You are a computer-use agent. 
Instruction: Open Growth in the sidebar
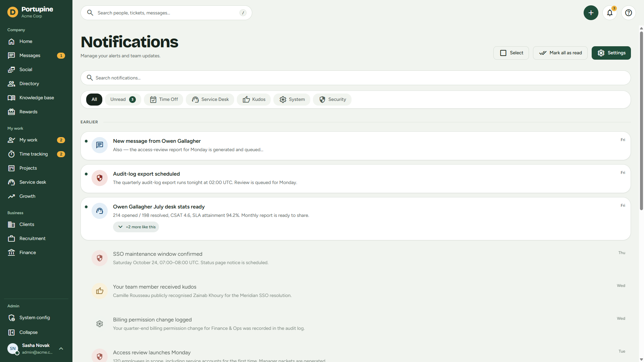[x=36, y=196]
